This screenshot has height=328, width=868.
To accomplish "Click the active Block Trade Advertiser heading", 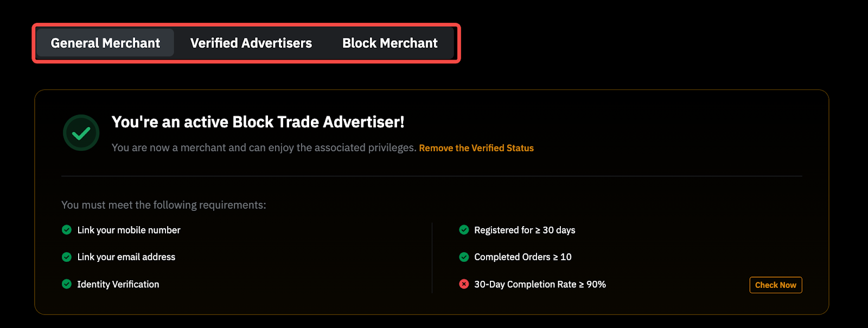I will [258, 122].
